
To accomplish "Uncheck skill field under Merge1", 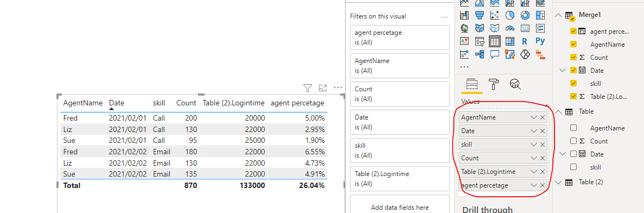I will [573, 84].
